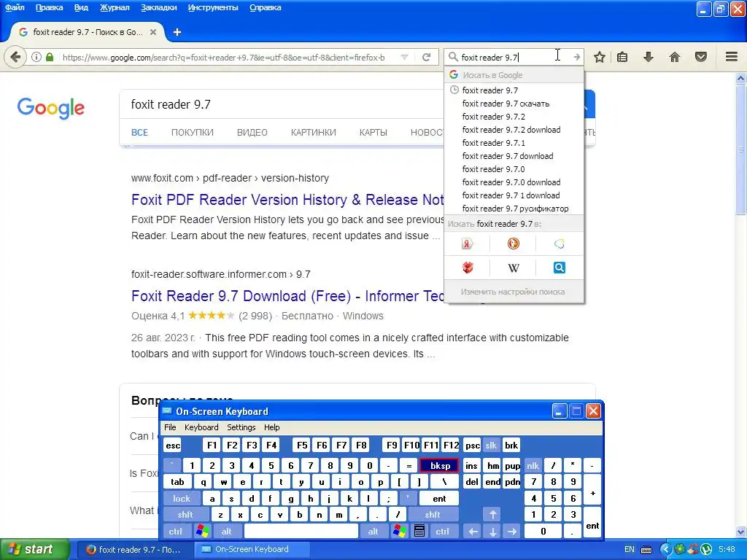Select suggestion foxit reader 9.7 русификатор
747x560 pixels.
tap(514, 209)
